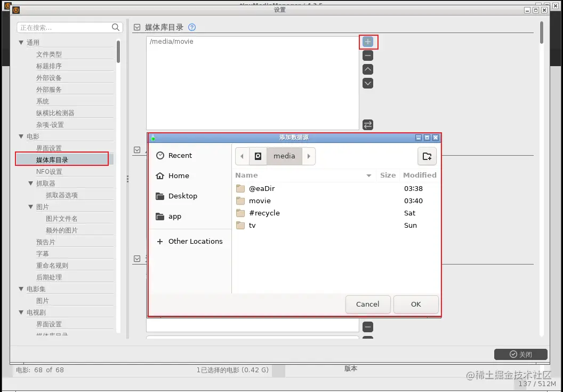Viewport: 563px width, 392px height.
Task: Collapse the 电视剧 tree group
Action: point(21,313)
